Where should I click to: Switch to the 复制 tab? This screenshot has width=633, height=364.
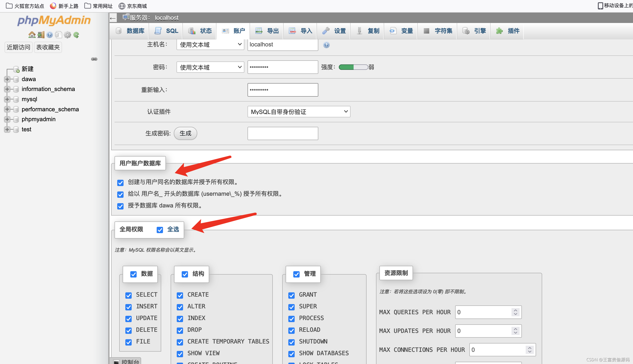point(367,31)
